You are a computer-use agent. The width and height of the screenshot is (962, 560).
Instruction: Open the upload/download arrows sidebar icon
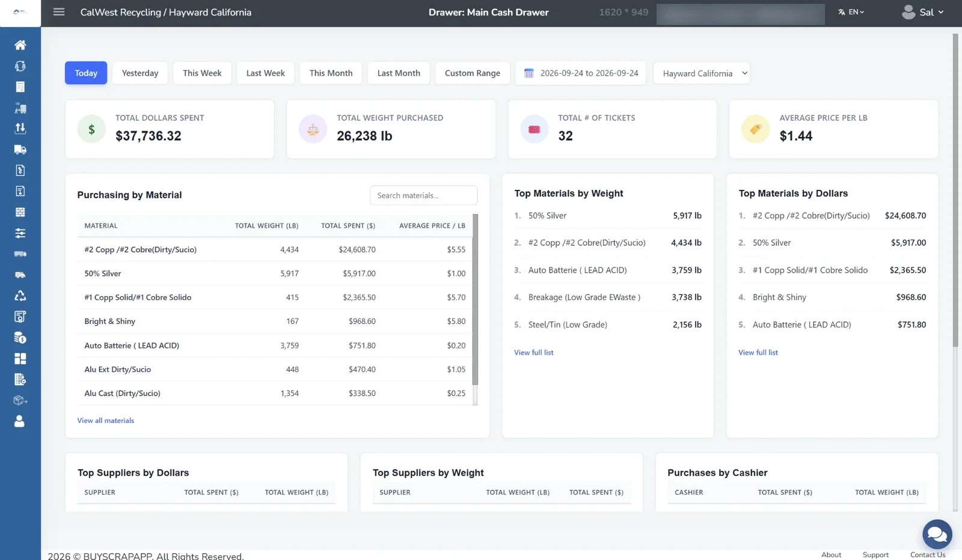(20, 128)
